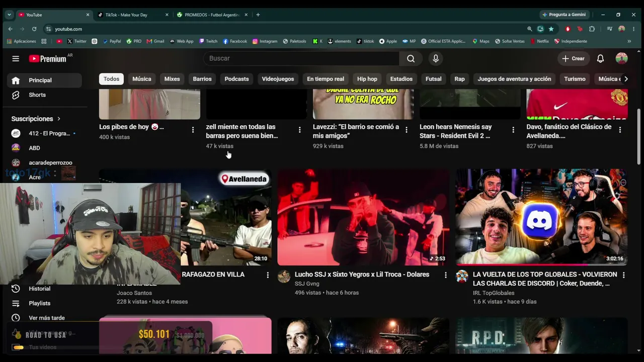
Task: Click the YouTube Premium logo
Action: tap(48, 59)
